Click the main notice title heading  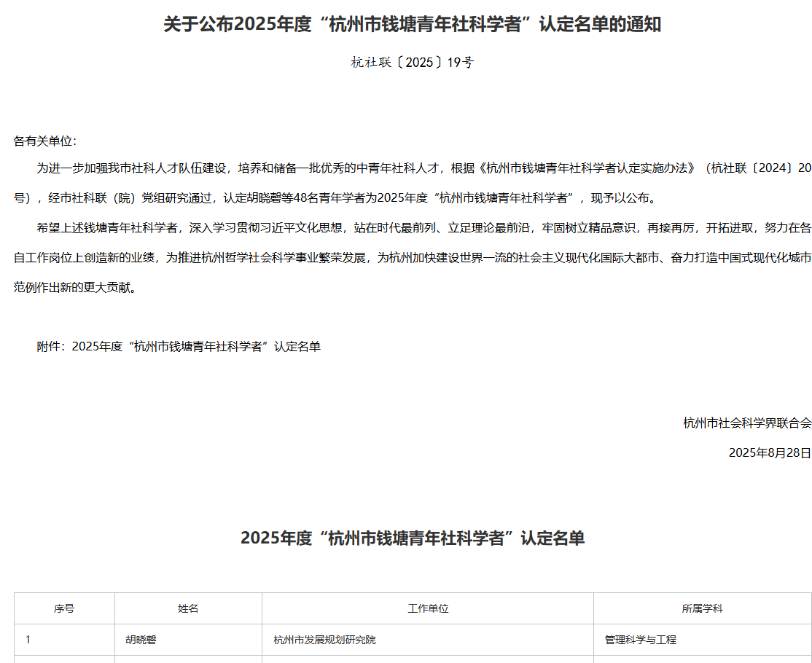pyautogui.click(x=412, y=25)
